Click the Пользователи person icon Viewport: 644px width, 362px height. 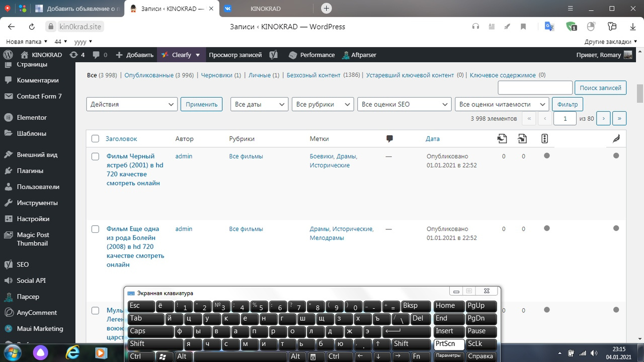click(8, 187)
